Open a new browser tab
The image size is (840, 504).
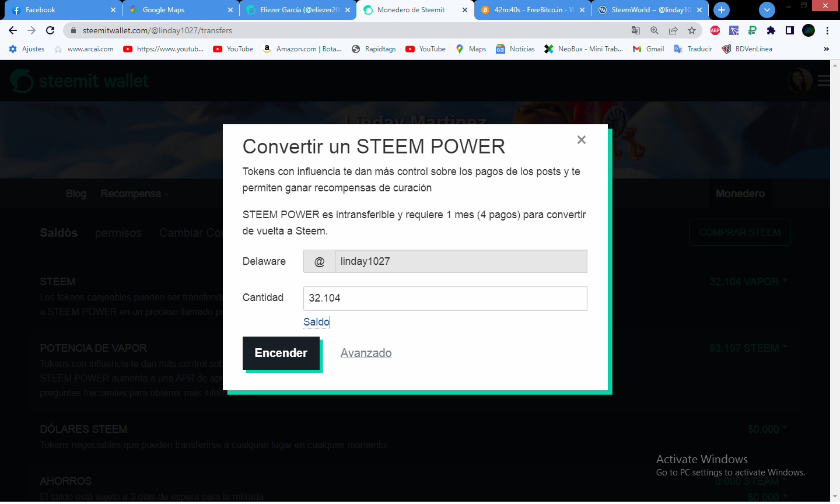pyautogui.click(x=722, y=10)
